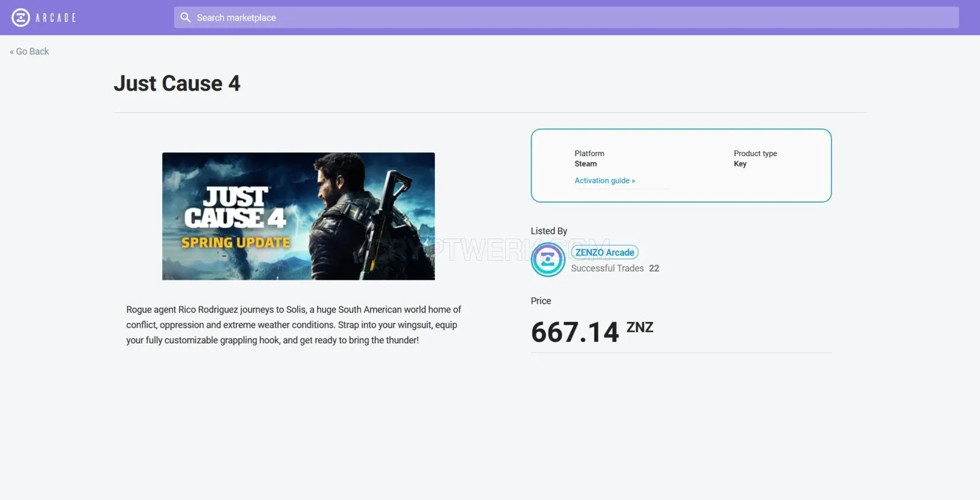Image resolution: width=980 pixels, height=500 pixels.
Task: Go back using the Go Back link
Action: click(29, 51)
